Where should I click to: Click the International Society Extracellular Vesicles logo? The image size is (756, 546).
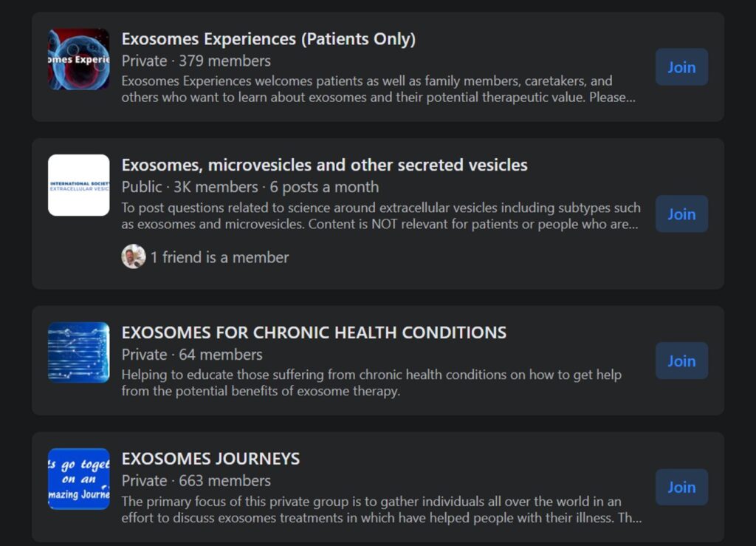(x=78, y=185)
